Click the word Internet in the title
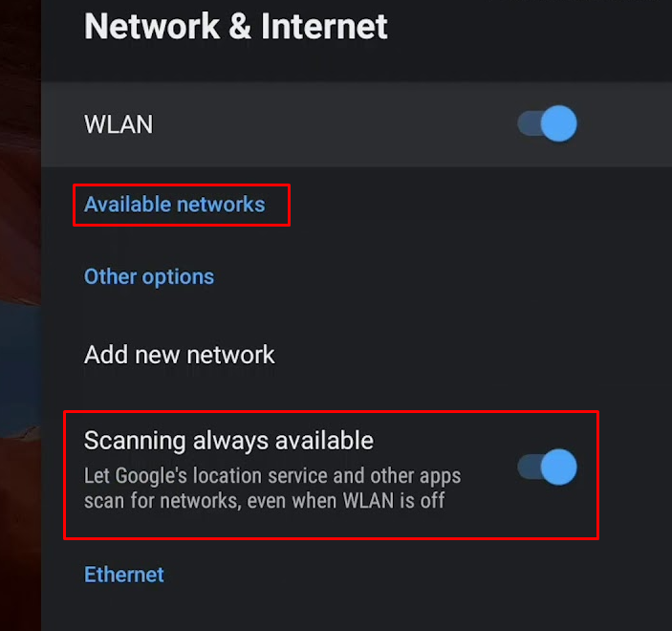Screen dimensions: 672x631 click(x=324, y=26)
